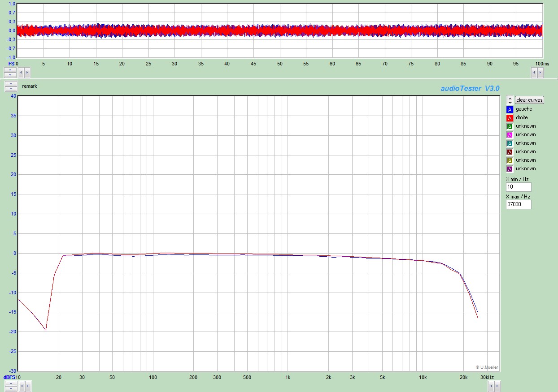Click down arrow next to 'remark' label
Image resolution: width=558 pixels, height=392 pixels.
[x=11, y=89]
